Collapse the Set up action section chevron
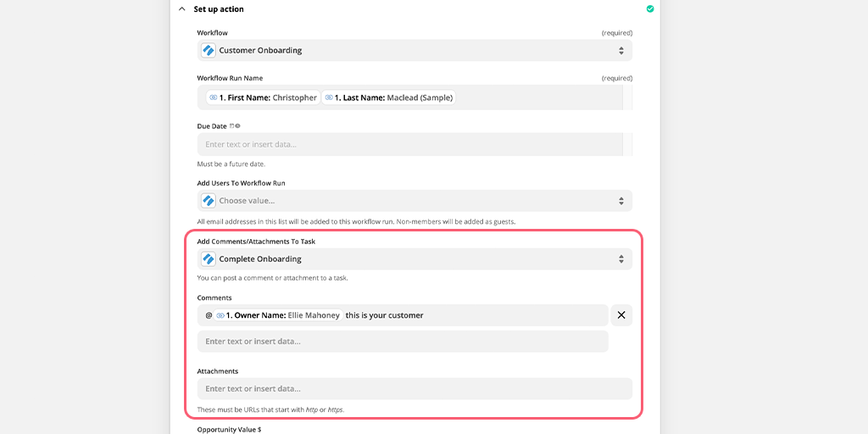Image resolution: width=868 pixels, height=434 pixels. coord(182,8)
